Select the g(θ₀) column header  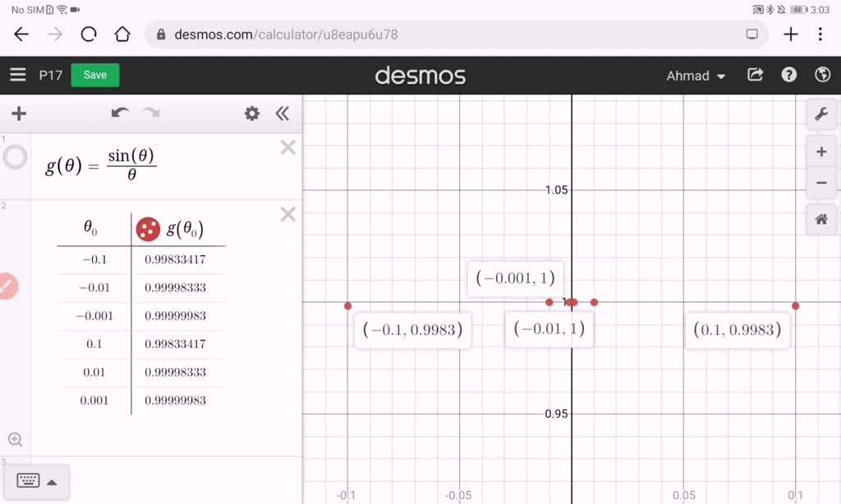pyautogui.click(x=185, y=229)
